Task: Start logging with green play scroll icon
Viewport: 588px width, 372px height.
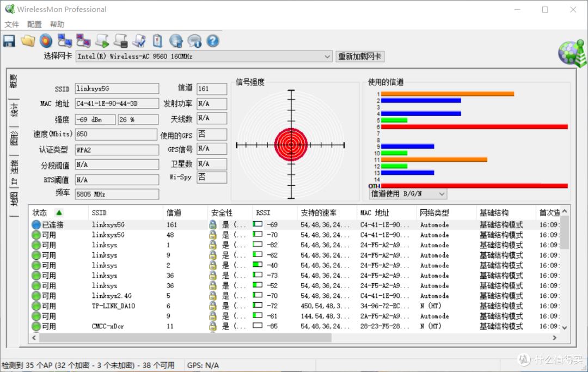Action: click(x=102, y=41)
